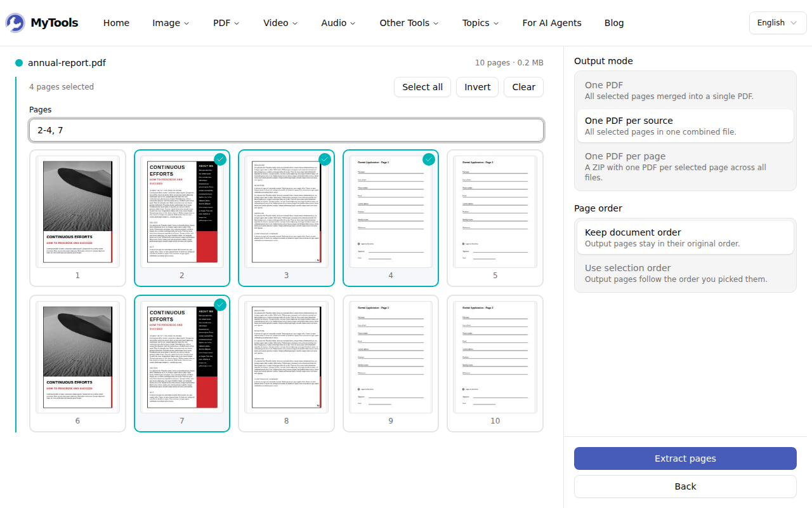Image resolution: width=812 pixels, height=508 pixels.
Task: Click the MyTools wrench logo icon
Action: [16, 23]
